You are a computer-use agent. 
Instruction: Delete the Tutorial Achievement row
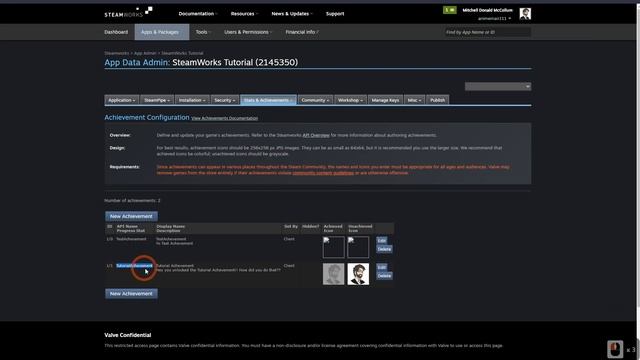click(384, 276)
